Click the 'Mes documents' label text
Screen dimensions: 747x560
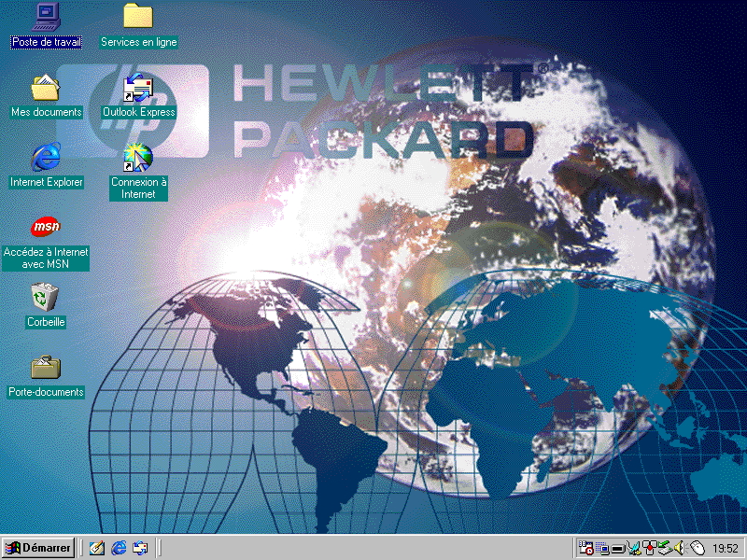tap(46, 112)
